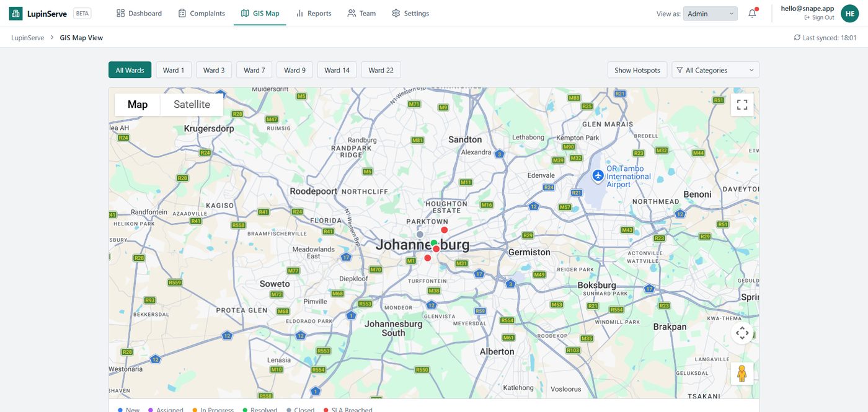Expand the View as Admin dropdown
The image size is (868, 412).
pyautogui.click(x=711, y=14)
